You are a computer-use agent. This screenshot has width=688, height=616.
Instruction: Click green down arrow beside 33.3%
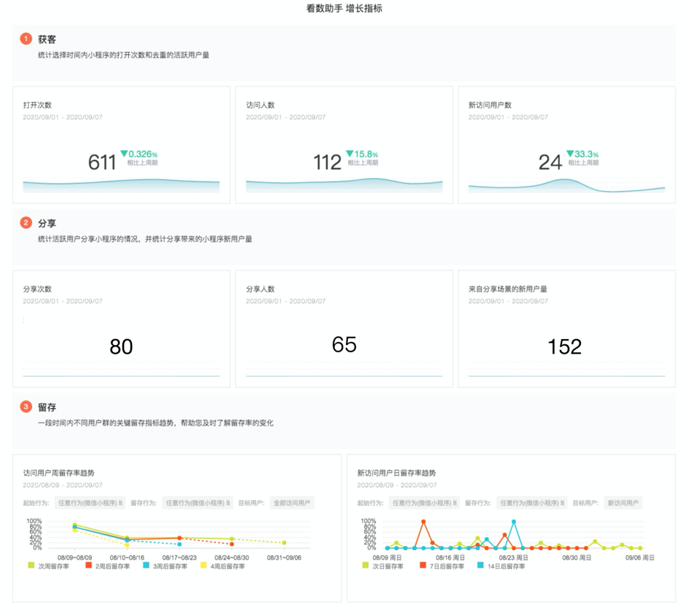pos(570,154)
